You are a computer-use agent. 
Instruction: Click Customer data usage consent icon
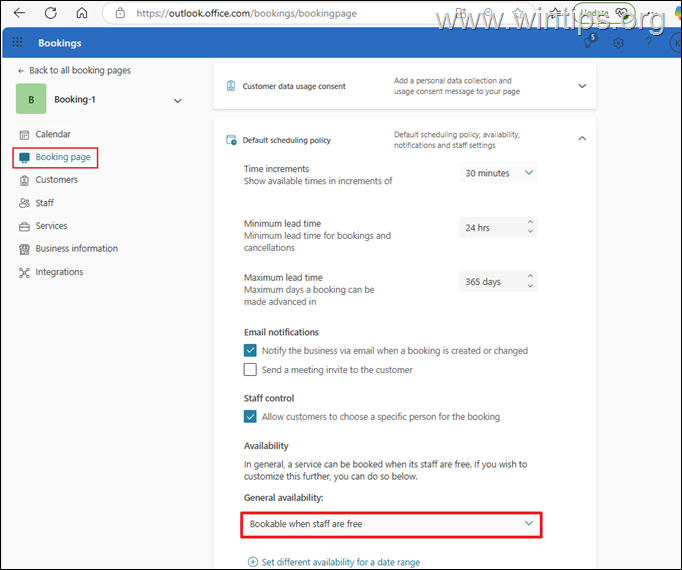[231, 86]
